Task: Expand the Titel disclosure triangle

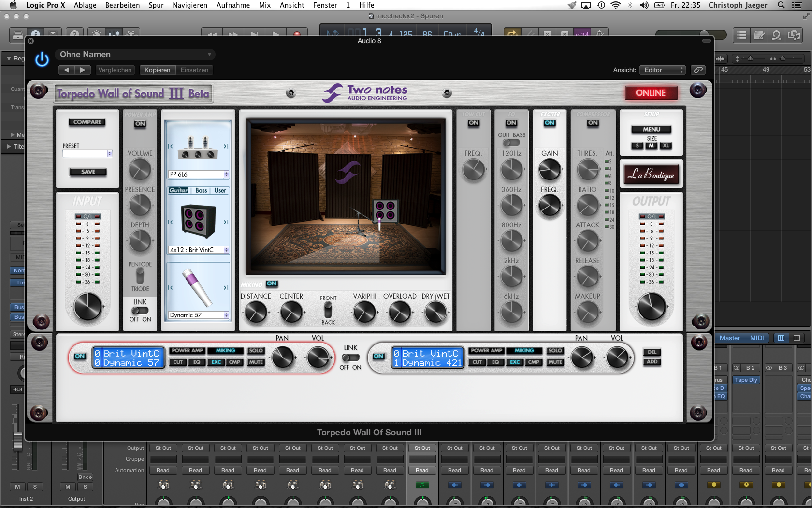Action: (x=9, y=146)
